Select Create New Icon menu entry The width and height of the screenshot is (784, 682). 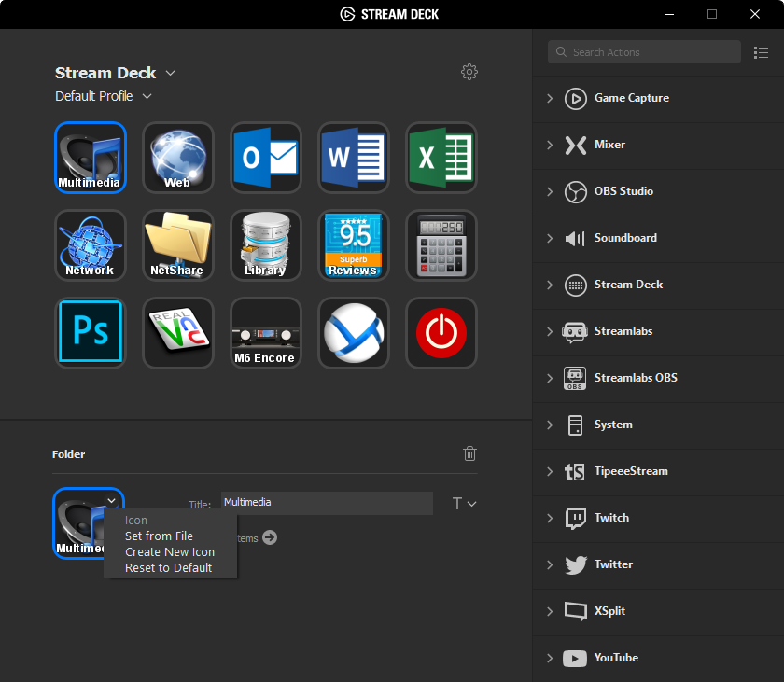[170, 552]
